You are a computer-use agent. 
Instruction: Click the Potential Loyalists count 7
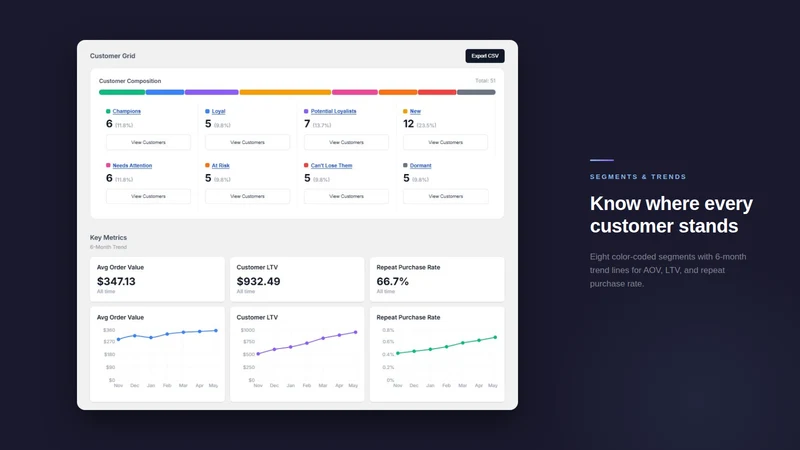coord(307,124)
